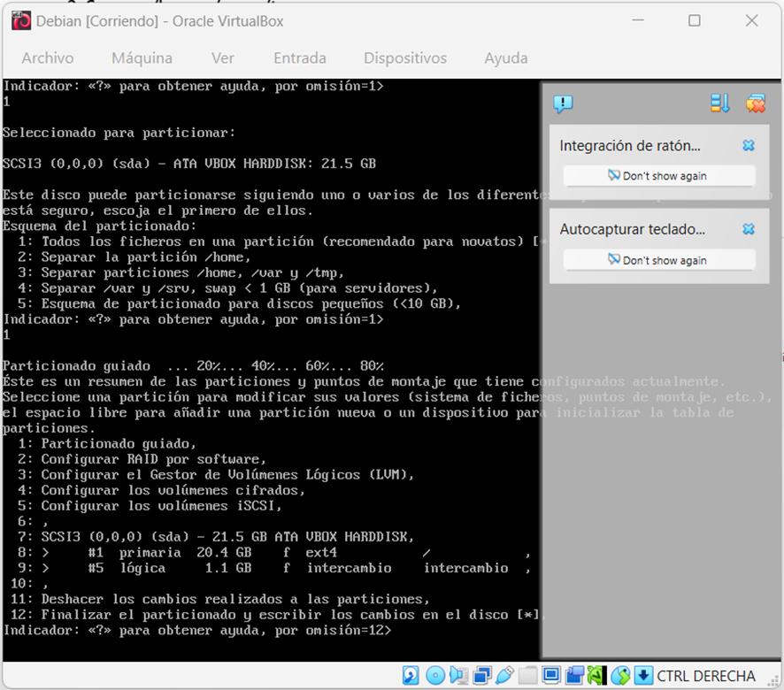Click 'Esquema del particionado:' heading
This screenshot has width=784, height=690.
click(x=99, y=226)
